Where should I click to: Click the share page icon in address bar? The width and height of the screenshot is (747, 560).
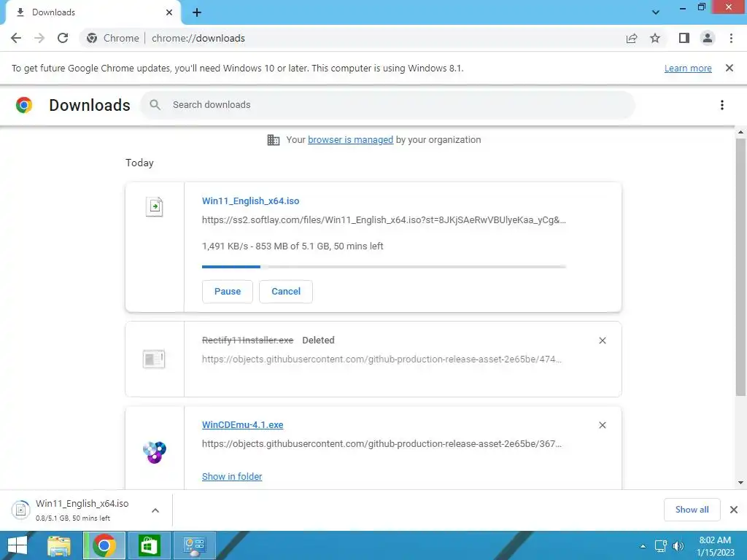pos(632,38)
